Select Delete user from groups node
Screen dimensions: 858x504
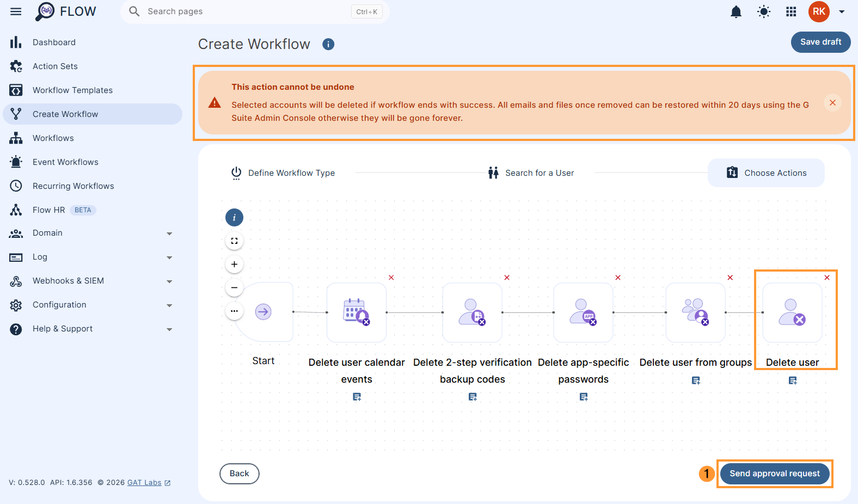coord(696,312)
